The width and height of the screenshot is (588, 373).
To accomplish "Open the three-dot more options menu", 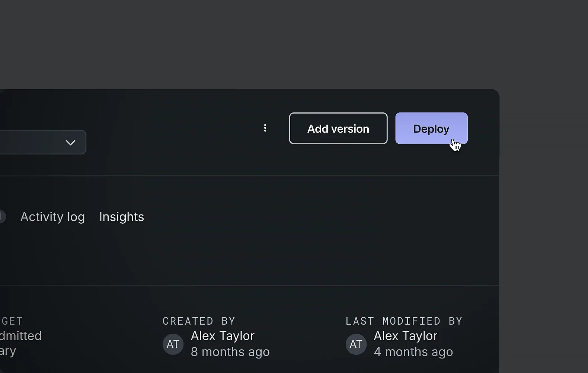I will 265,128.
